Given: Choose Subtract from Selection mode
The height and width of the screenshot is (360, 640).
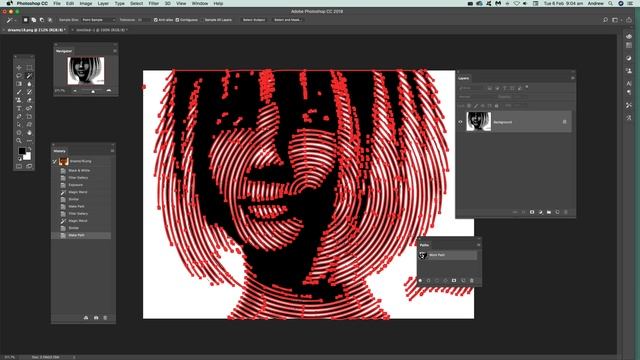Looking at the screenshot, I should click(x=42, y=20).
